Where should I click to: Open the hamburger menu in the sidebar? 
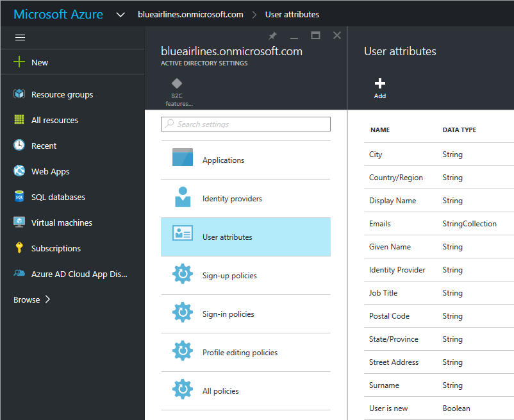tap(20, 37)
